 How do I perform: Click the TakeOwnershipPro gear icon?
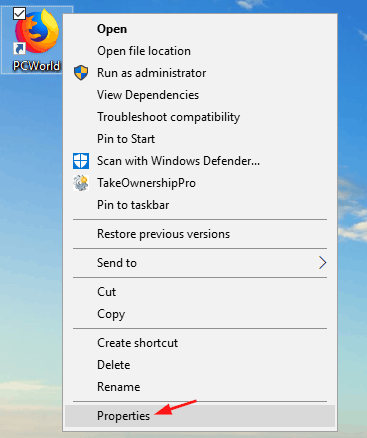coord(81,183)
